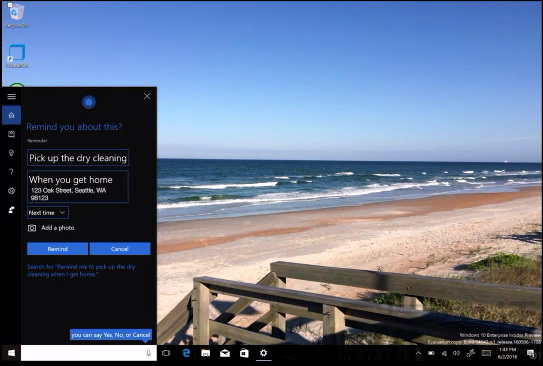Open Task View from the taskbar
This screenshot has width=543, height=366.
point(166,353)
